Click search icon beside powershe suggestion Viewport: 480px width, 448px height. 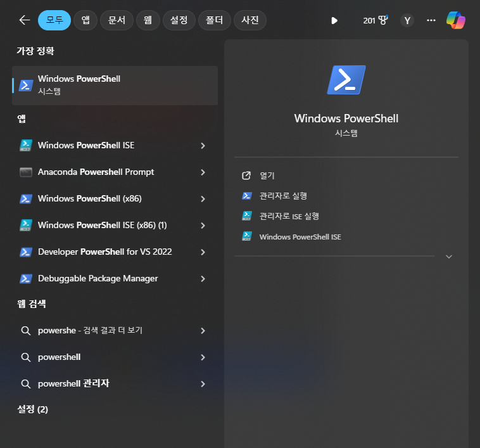pyautogui.click(x=26, y=331)
